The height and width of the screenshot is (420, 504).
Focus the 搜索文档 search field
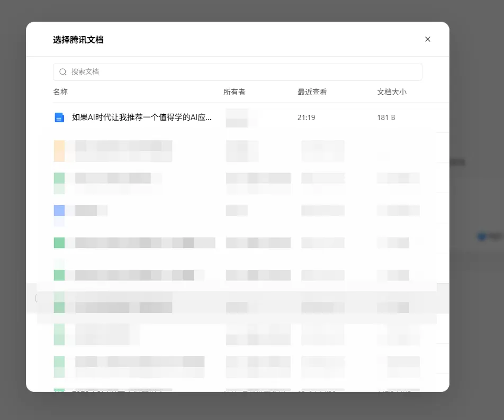[238, 72]
